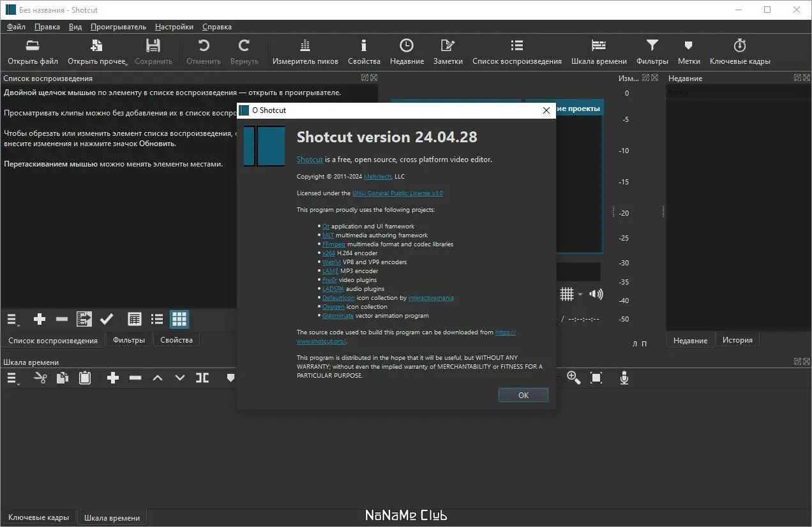Image resolution: width=812 pixels, height=527 pixels.
Task: Click the timeline ripple delete (minus) icon
Action: [135, 378]
